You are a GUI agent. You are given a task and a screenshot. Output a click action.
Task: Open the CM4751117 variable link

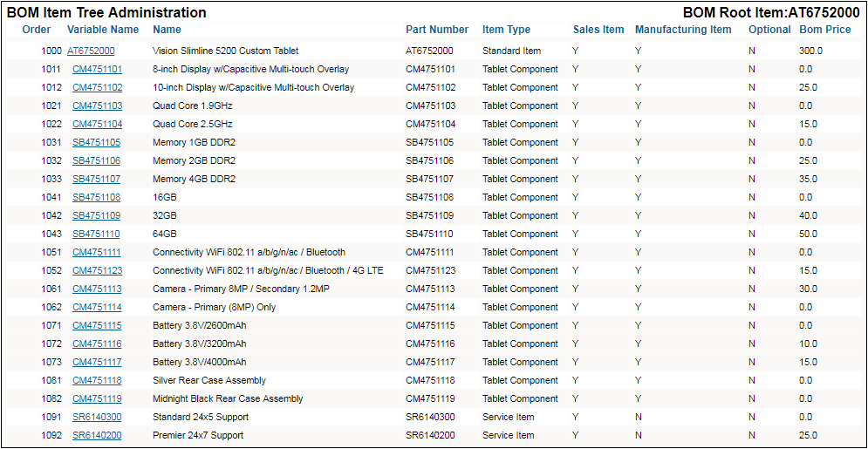pos(97,362)
